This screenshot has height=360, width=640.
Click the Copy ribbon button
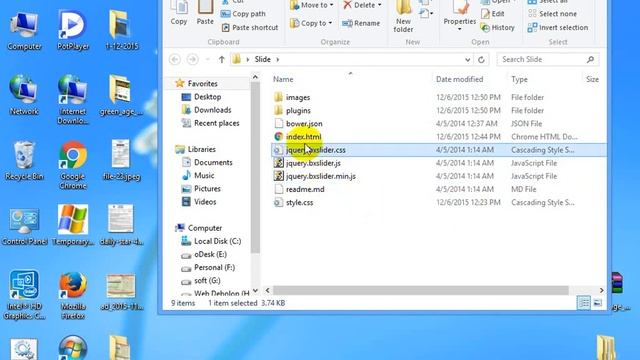tap(179, 13)
